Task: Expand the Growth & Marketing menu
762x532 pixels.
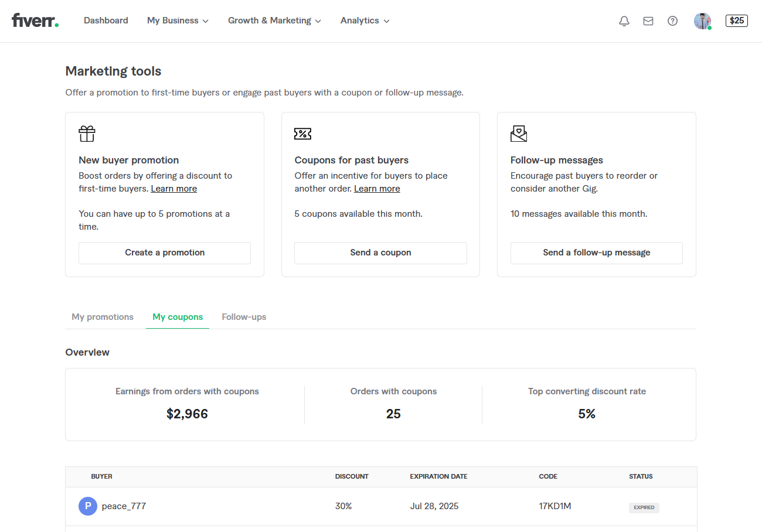Action: (274, 21)
